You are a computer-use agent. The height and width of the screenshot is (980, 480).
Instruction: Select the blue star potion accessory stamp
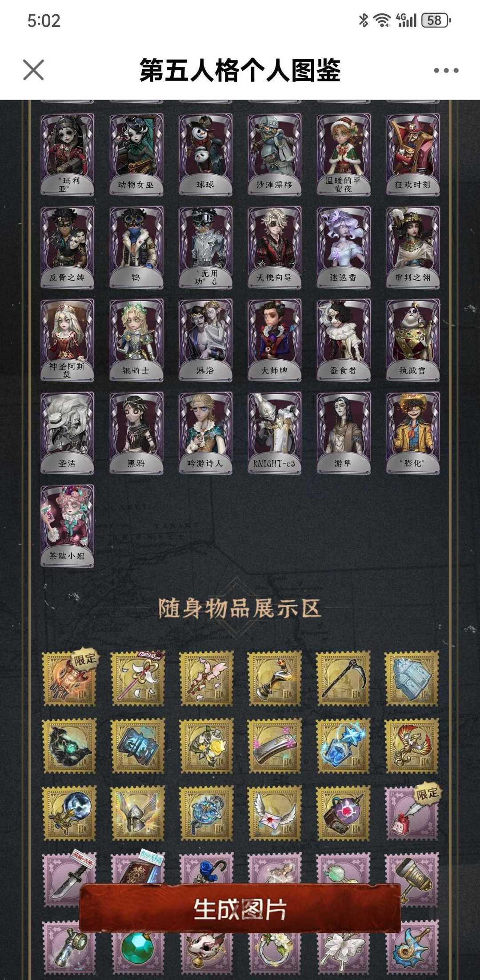(x=343, y=746)
